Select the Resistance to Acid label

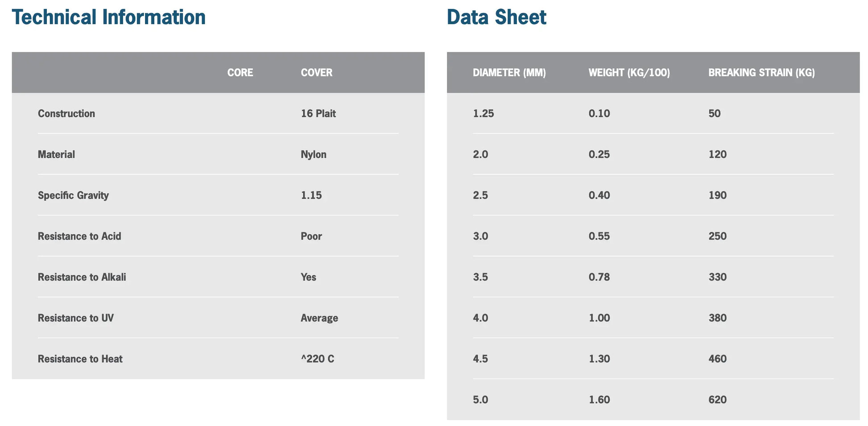pos(79,236)
